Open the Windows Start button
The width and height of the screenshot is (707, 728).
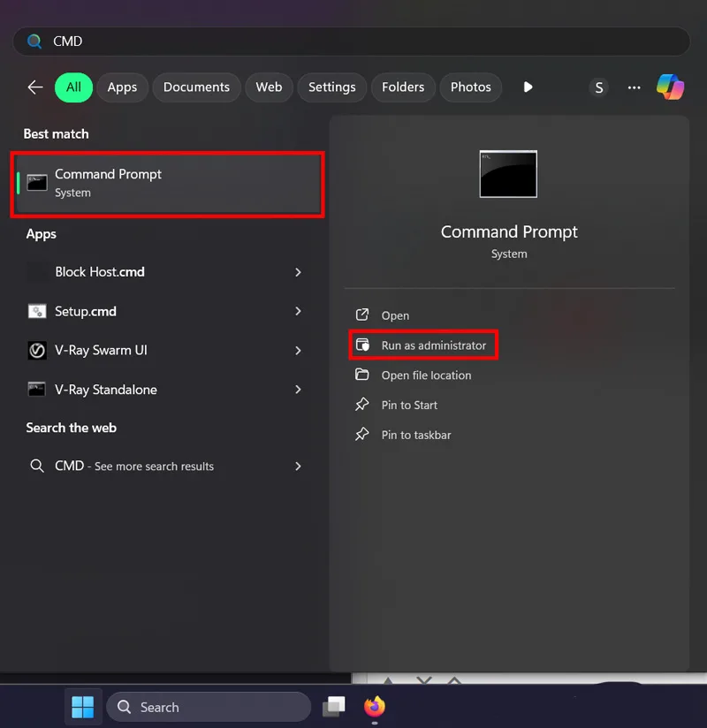point(83,707)
